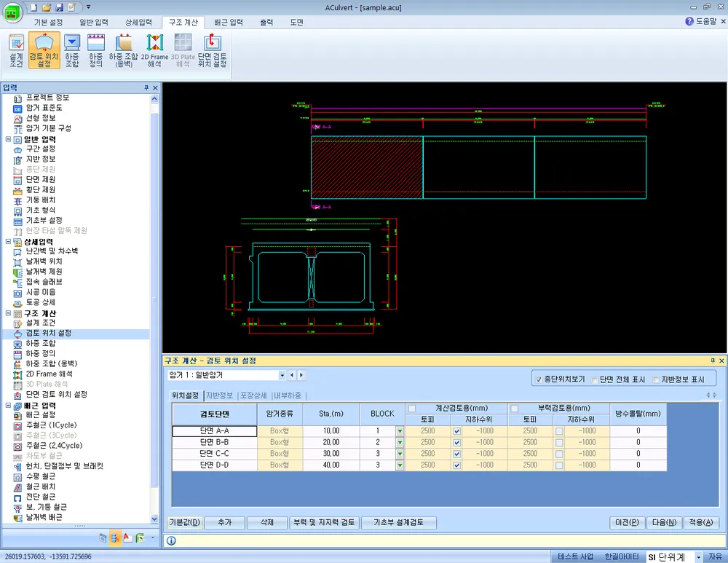Viewport: 728px width, 563px height.
Task: Click the 이전(P) button
Action: 628,523
